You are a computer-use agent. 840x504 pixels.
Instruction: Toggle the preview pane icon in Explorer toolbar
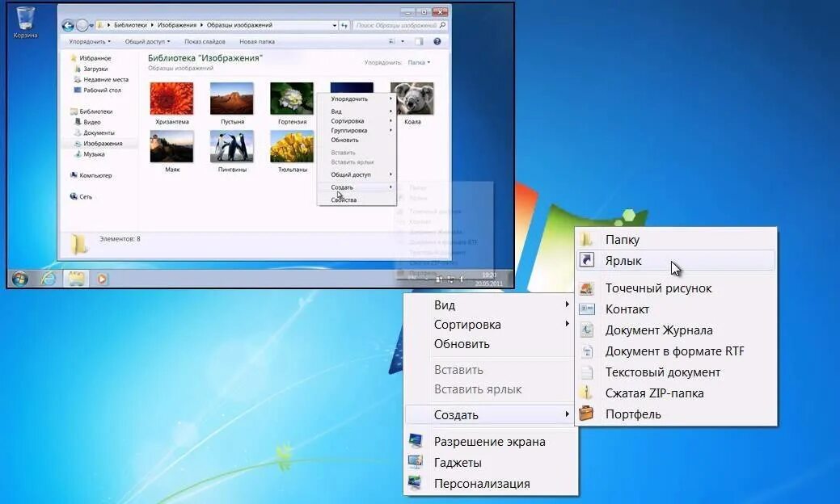click(419, 41)
